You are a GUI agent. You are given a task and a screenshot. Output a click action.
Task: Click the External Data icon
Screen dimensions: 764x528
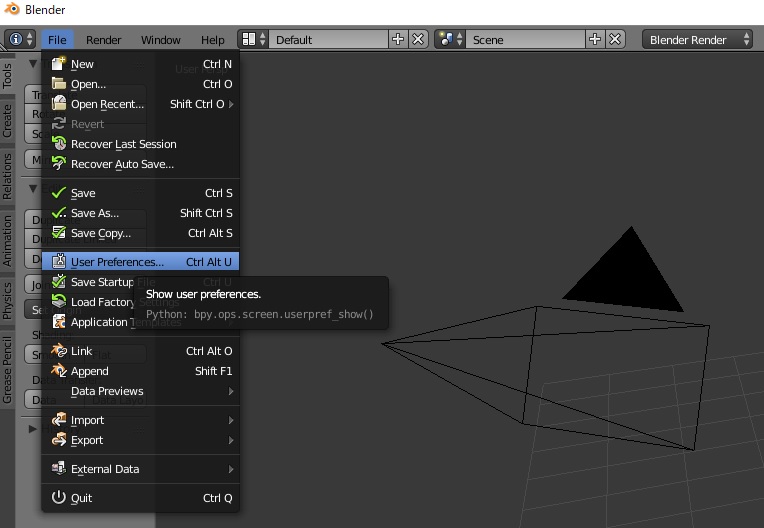(x=58, y=469)
